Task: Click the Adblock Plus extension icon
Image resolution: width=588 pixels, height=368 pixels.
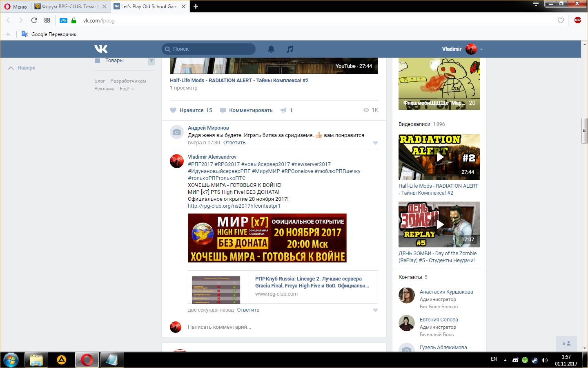Action: pos(577,20)
